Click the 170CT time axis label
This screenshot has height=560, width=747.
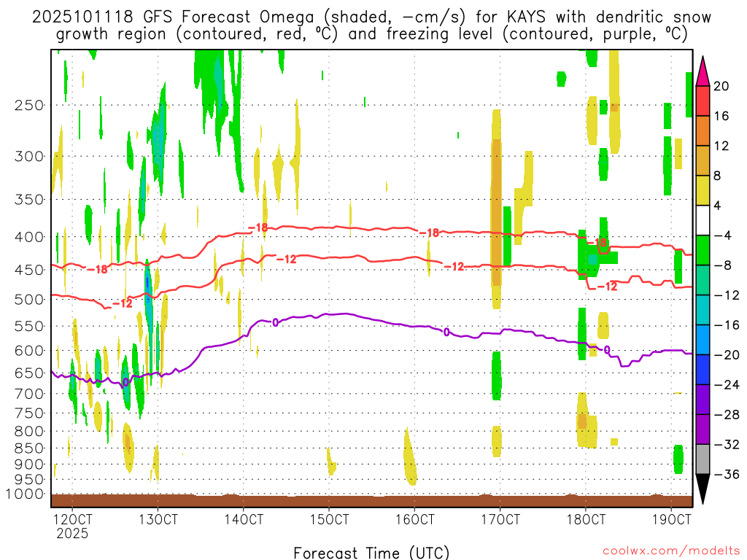(500, 519)
